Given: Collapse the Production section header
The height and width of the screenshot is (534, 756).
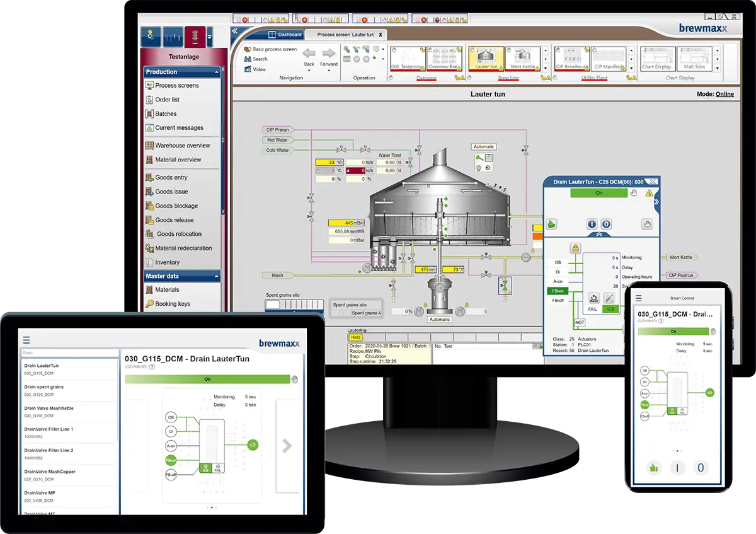Looking at the screenshot, I should tap(182, 72).
